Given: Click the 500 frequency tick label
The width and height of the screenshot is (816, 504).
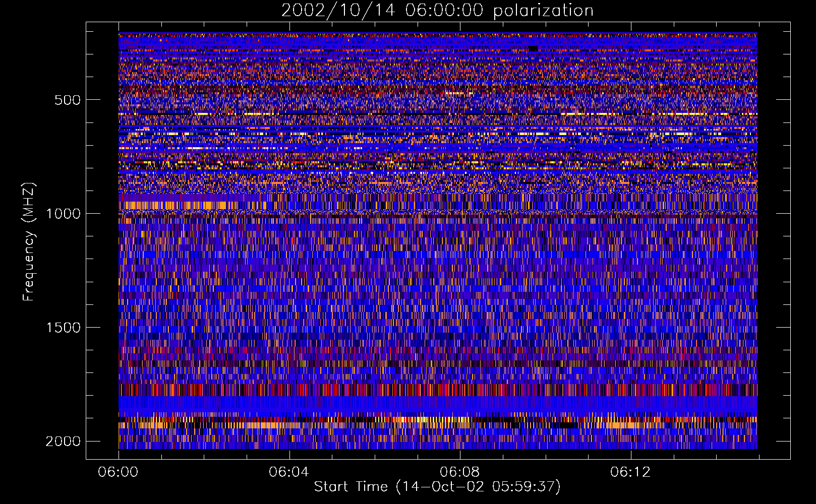Looking at the screenshot, I should click(68, 100).
